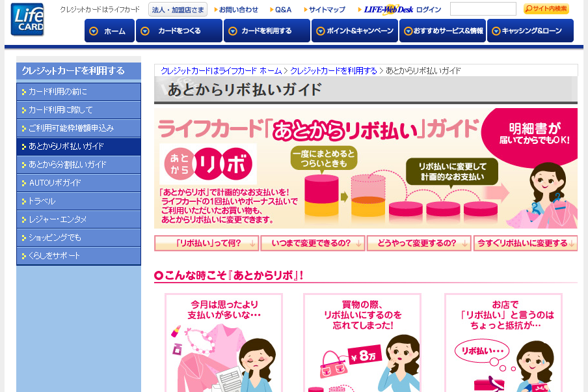Click the こんな時こそ『あとからリボ』! heading

(229, 275)
